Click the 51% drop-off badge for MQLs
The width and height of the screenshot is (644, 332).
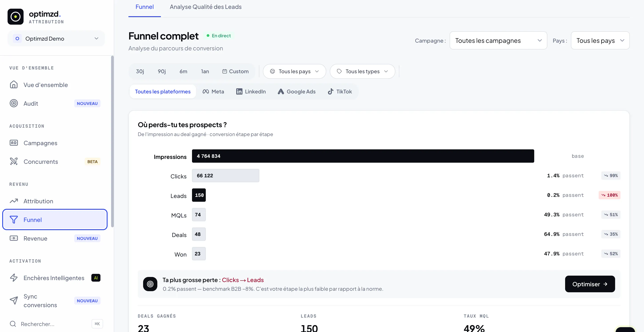pos(611,215)
